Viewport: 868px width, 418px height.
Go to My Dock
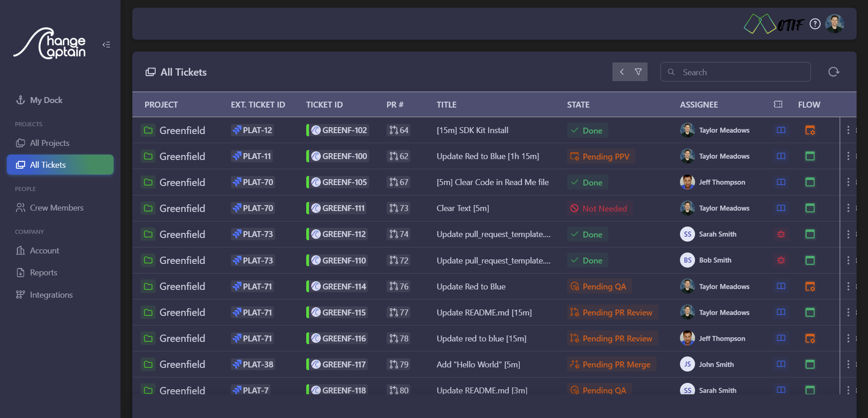tap(46, 100)
